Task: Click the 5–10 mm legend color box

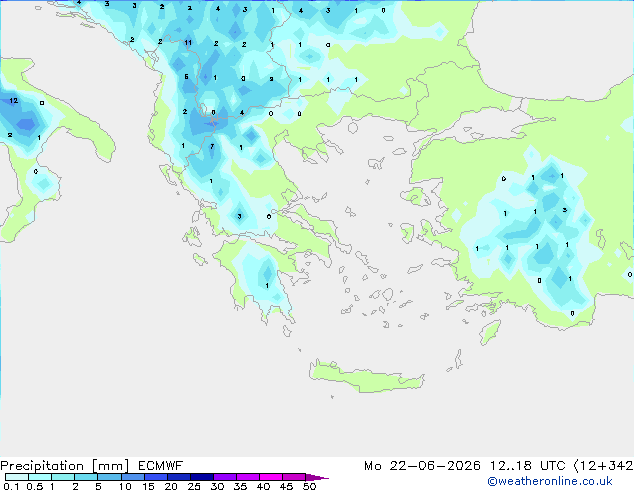Action: coord(110,477)
